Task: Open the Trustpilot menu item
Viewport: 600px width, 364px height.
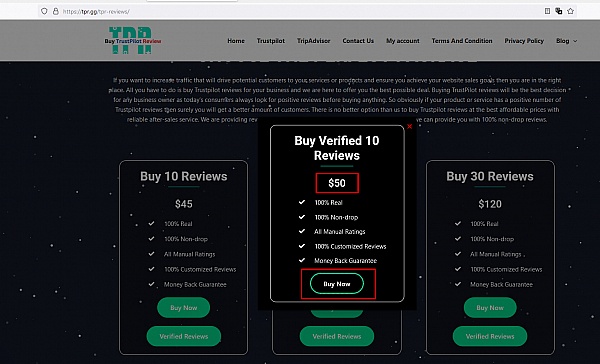Action: pyautogui.click(x=271, y=41)
